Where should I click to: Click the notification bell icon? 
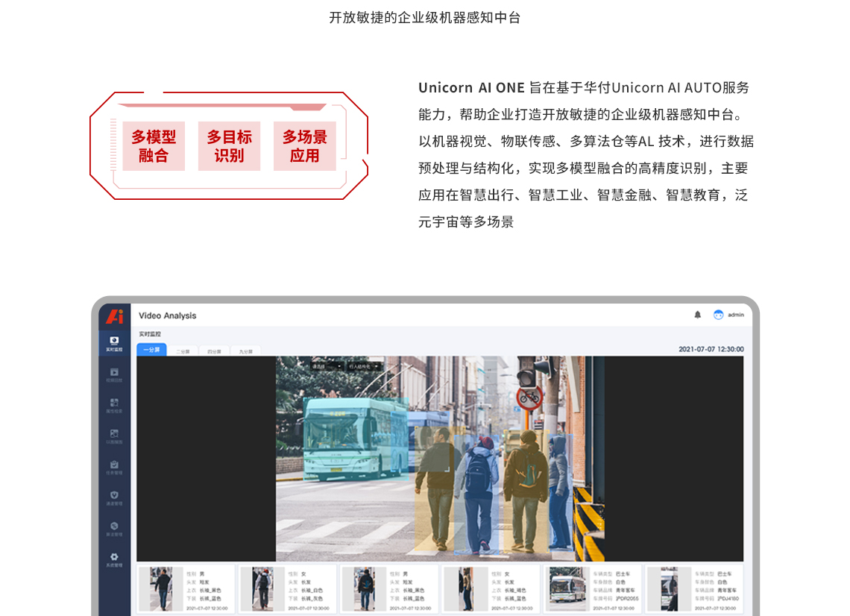pos(698,315)
